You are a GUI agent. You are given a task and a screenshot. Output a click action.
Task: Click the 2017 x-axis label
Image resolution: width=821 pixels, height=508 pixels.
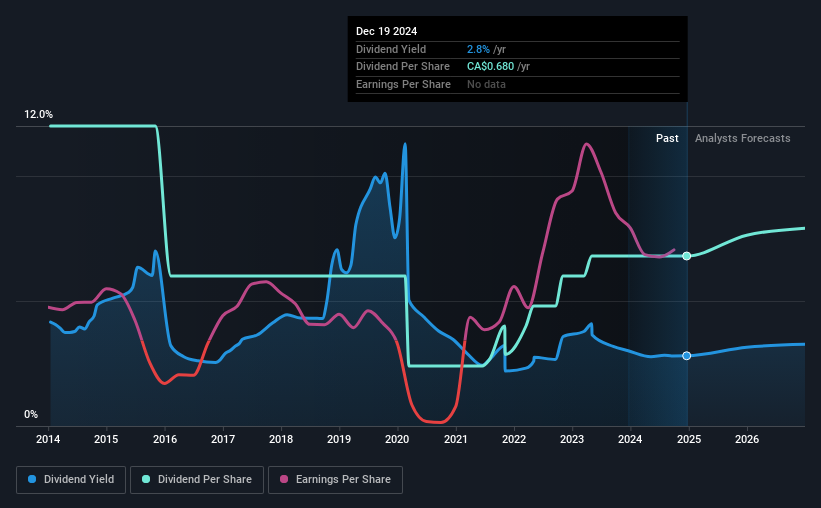tap(223, 439)
